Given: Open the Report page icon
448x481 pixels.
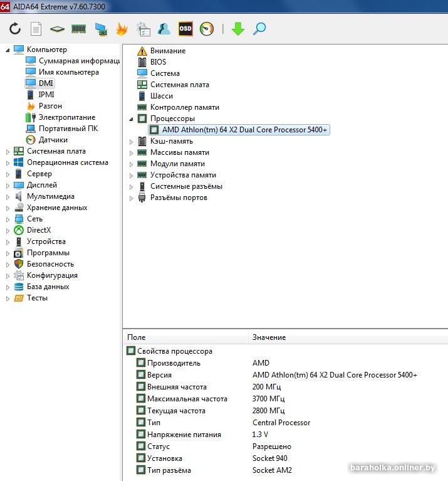Looking at the screenshot, I should [x=36, y=29].
